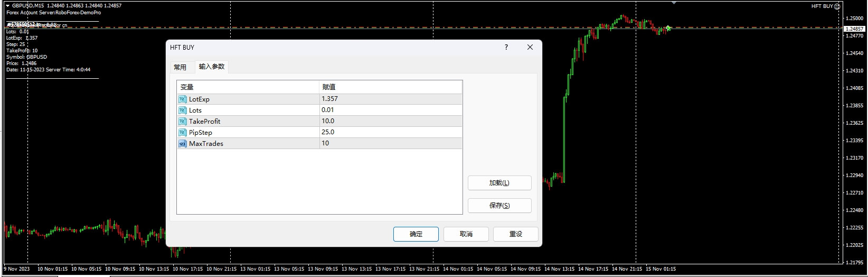The height and width of the screenshot is (277, 868).
Task: Click the 赋值 column header
Action: (x=391, y=87)
